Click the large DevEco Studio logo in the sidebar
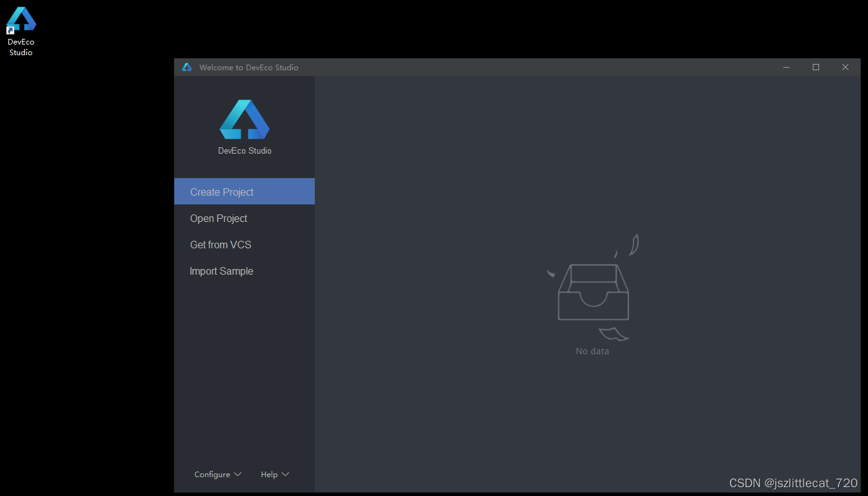The width and height of the screenshot is (868, 496). tap(245, 119)
